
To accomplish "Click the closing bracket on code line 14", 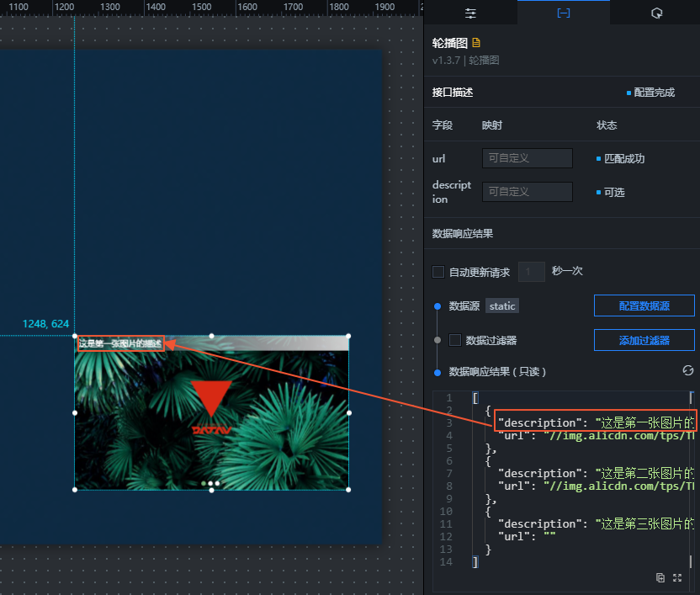I will click(x=475, y=561).
